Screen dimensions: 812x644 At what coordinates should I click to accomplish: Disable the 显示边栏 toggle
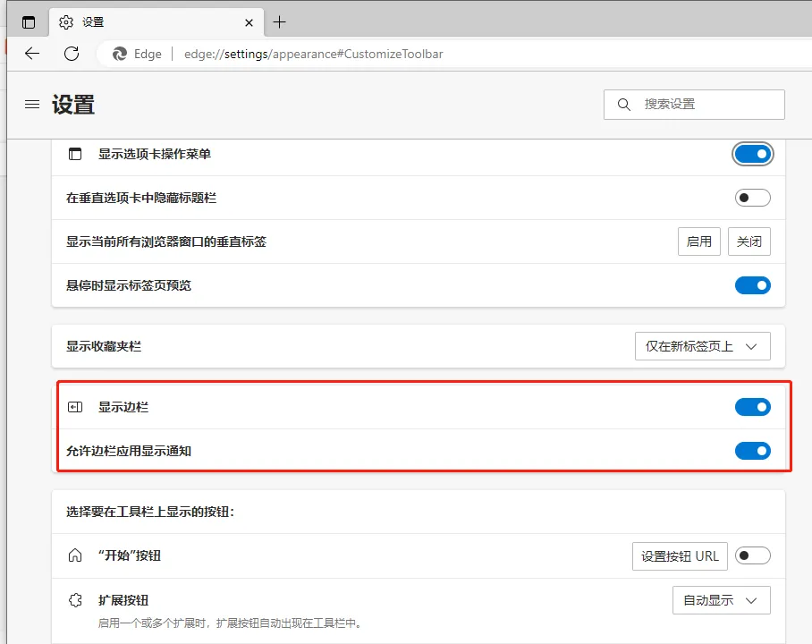point(753,406)
